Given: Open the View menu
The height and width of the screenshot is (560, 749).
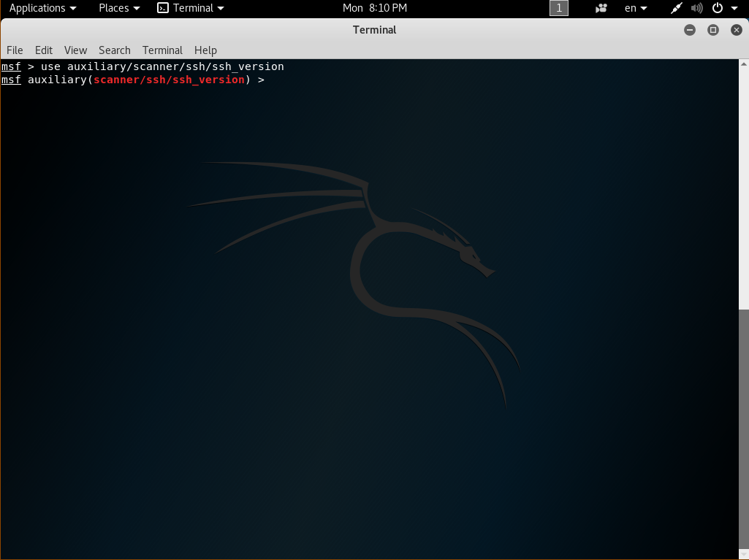Looking at the screenshot, I should (75, 50).
